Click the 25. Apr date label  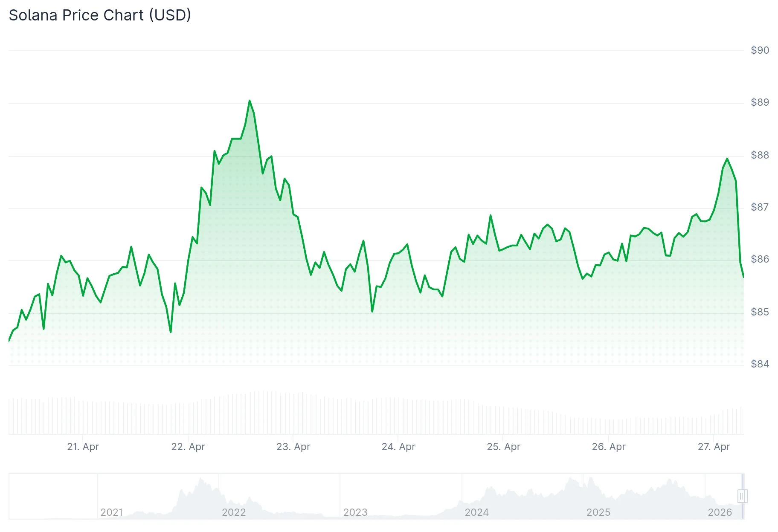click(504, 447)
